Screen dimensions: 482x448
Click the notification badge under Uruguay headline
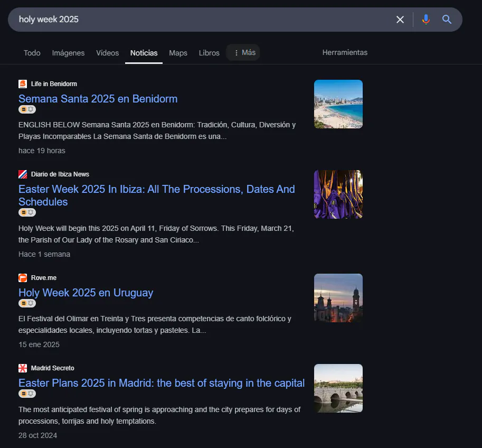[27, 303]
